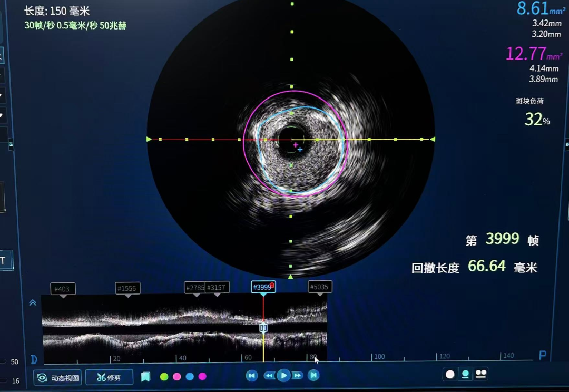The image size is (569, 392).
Task: Jump to the first frame
Action: pyautogui.click(x=252, y=376)
